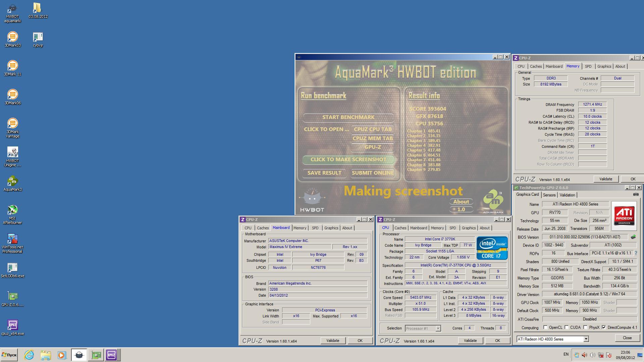Click GPU-Z BIOS save chip icon
Image resolution: width=644 pixels, height=362 pixels.
[633, 237]
